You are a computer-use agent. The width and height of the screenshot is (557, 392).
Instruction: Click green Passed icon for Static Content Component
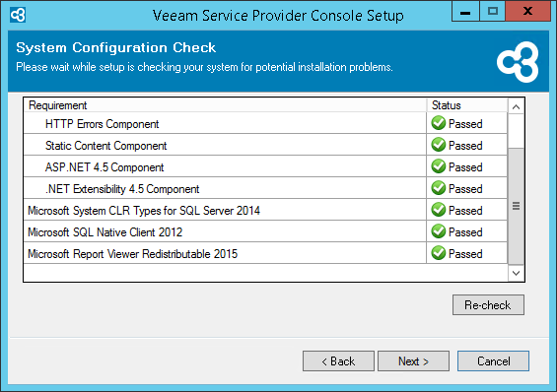[x=439, y=145]
